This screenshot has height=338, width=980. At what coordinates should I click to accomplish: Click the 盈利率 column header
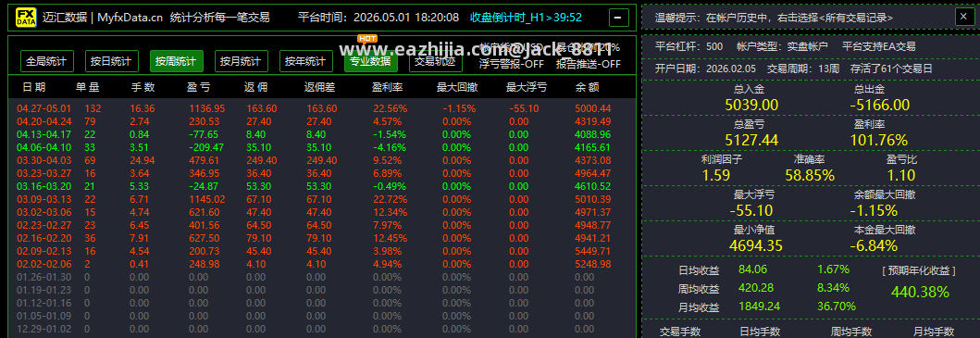388,87
